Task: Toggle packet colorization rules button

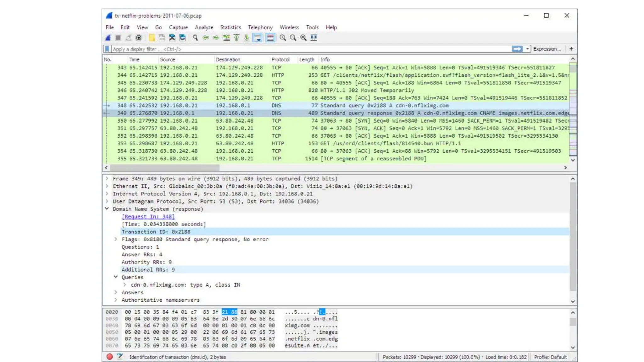Action: tap(270, 38)
